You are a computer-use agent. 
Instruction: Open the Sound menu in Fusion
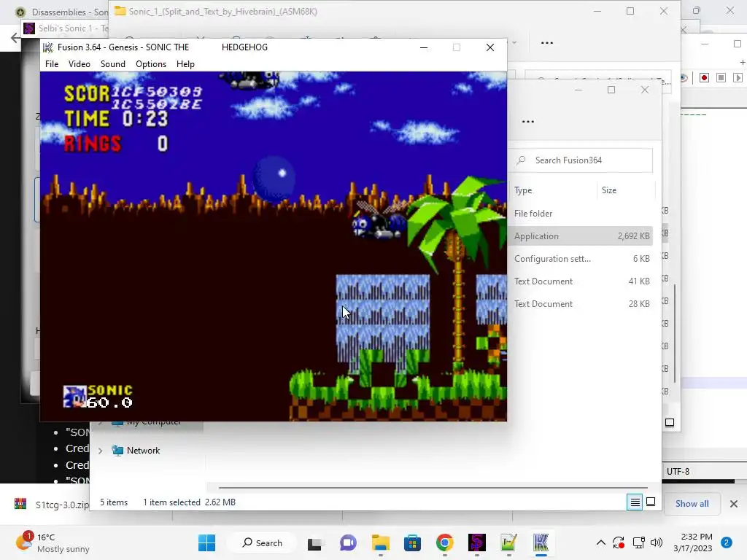pos(113,64)
